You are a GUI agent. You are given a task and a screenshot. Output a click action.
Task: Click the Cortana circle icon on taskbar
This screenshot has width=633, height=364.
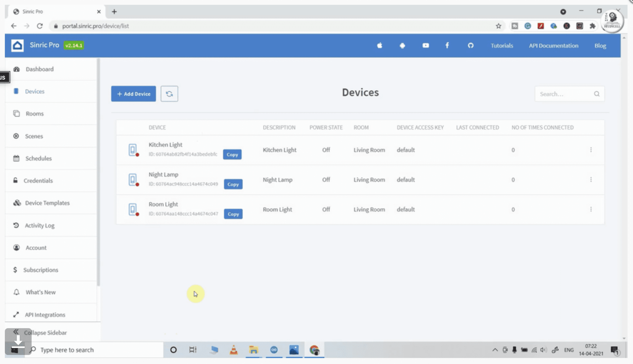(x=173, y=350)
